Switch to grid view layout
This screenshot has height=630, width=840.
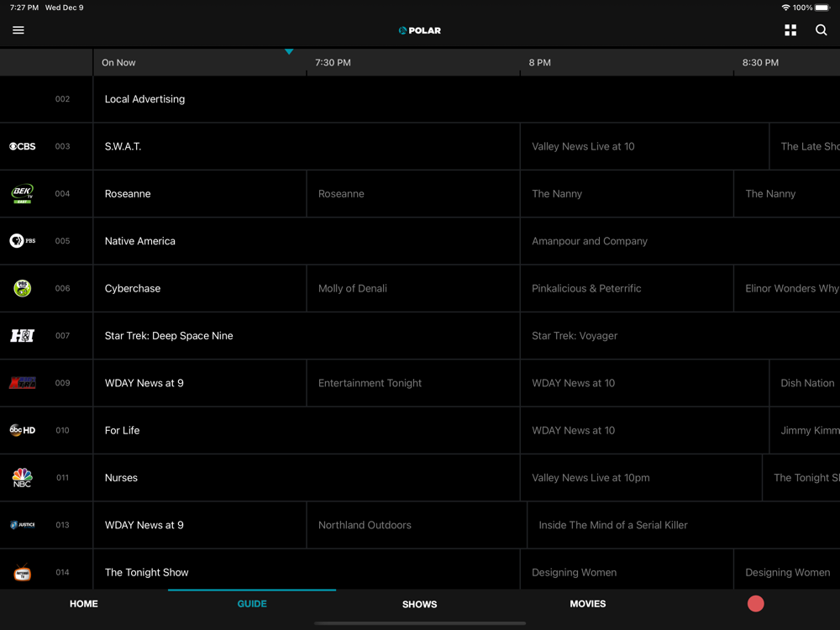(x=790, y=30)
